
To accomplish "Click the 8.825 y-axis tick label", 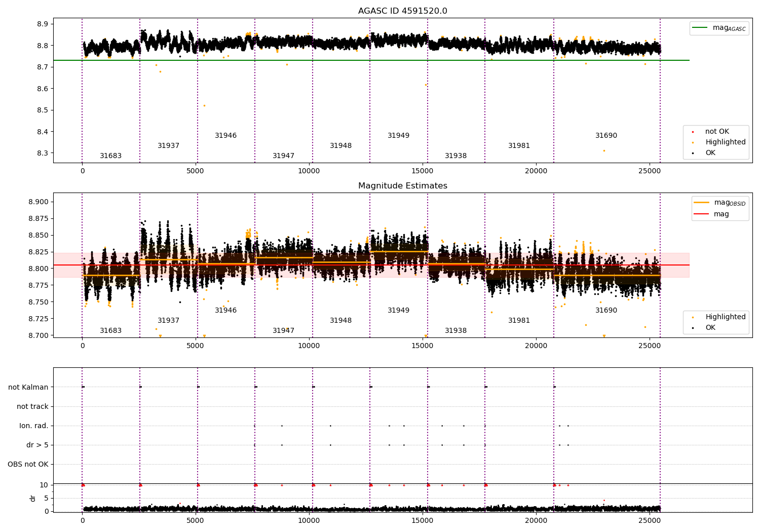I will tap(38, 252).
